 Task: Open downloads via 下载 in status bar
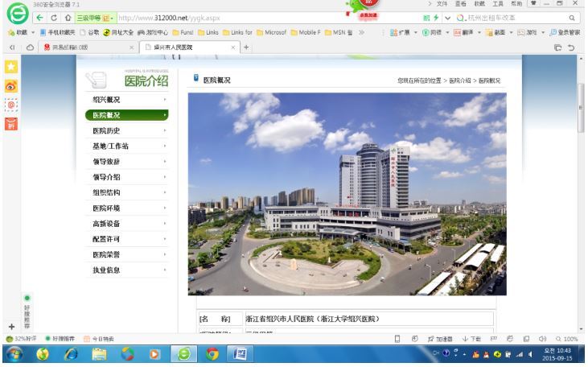[471, 339]
